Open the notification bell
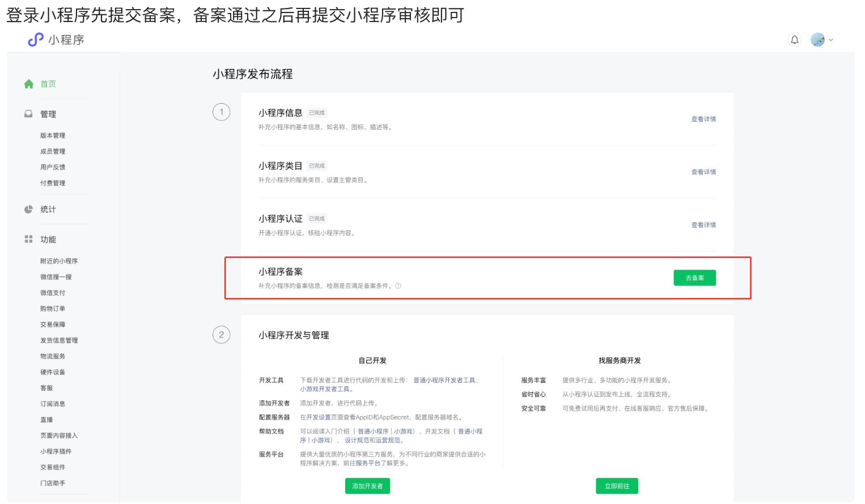The width and height of the screenshot is (865, 504). (795, 40)
